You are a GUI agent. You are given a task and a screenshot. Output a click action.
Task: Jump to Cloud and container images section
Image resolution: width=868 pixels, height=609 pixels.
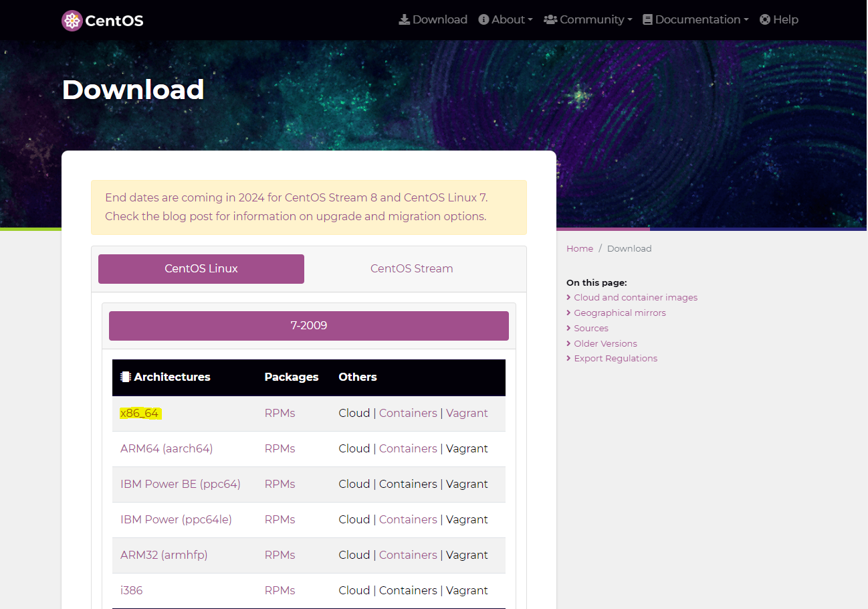(x=635, y=297)
